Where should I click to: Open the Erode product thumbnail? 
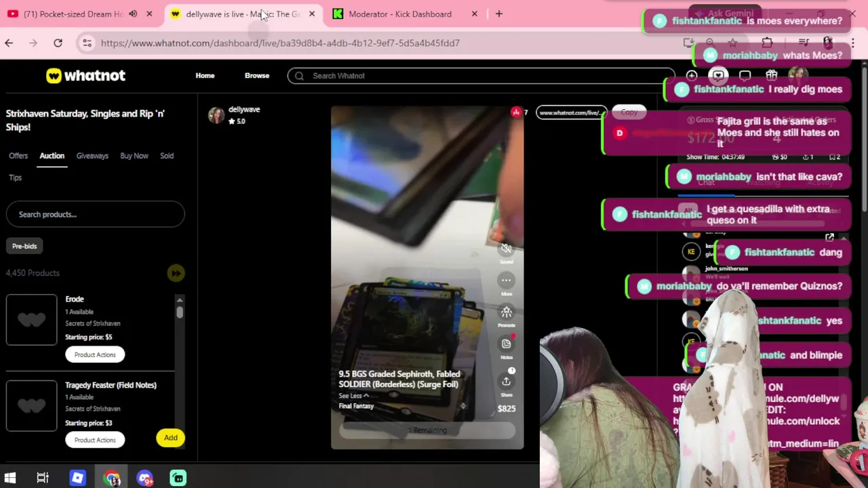click(x=32, y=320)
